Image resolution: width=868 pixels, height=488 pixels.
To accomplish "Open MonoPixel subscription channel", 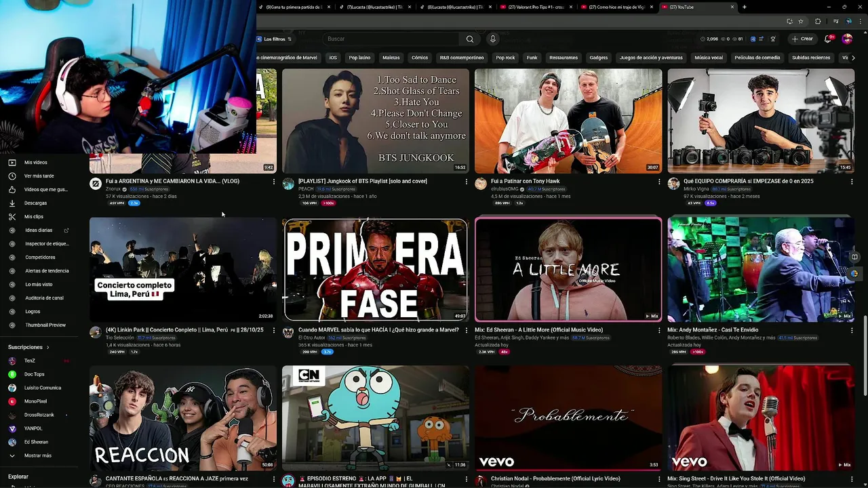I will coord(35,401).
